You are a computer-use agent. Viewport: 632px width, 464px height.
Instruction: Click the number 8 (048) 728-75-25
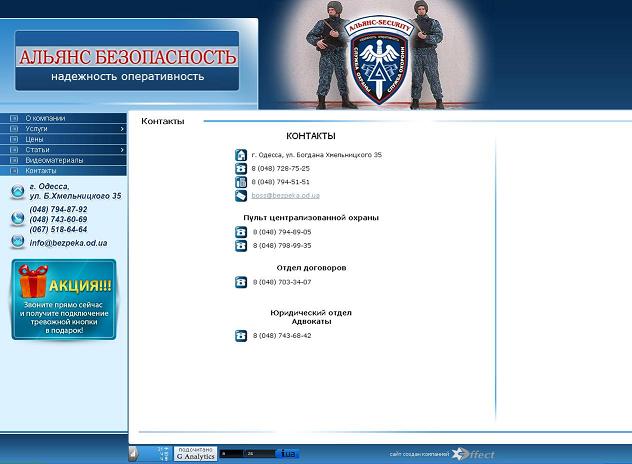tap(281, 169)
